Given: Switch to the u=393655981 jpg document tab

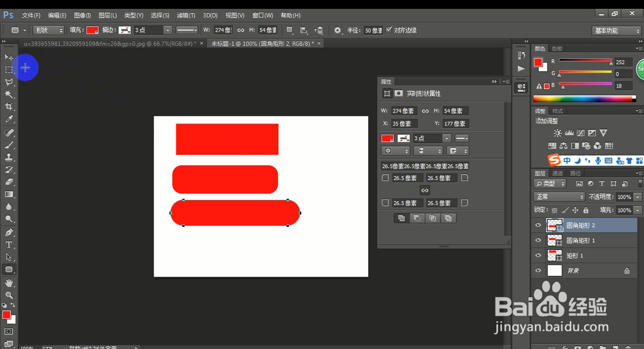Looking at the screenshot, I should 111,43.
